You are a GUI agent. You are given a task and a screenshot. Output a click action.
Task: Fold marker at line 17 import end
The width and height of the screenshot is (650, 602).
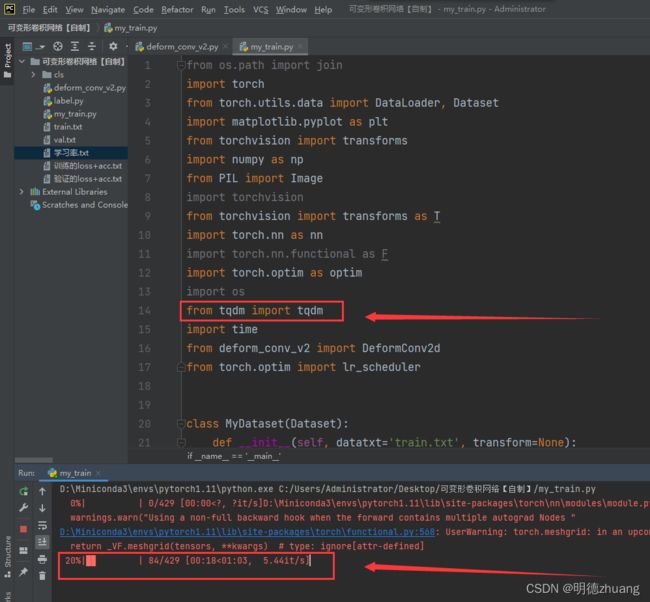pyautogui.click(x=181, y=367)
